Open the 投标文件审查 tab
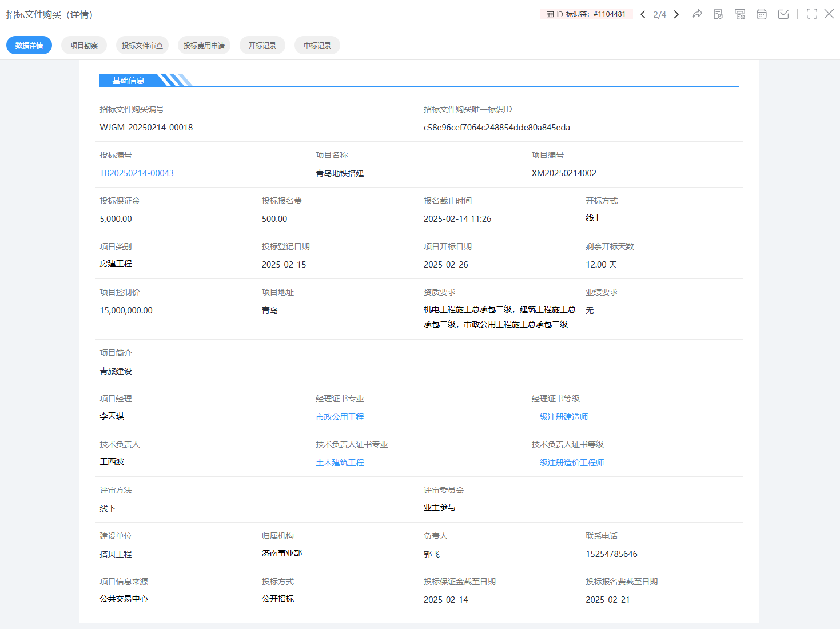 coord(142,46)
